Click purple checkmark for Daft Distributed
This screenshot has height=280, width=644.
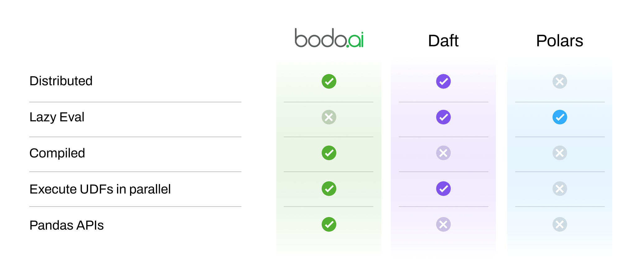point(443,82)
